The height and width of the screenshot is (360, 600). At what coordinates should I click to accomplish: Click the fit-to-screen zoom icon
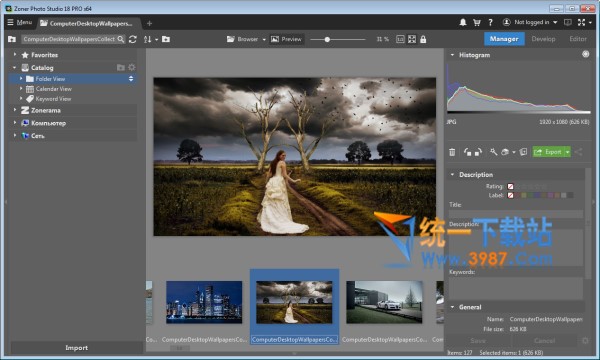coord(412,39)
